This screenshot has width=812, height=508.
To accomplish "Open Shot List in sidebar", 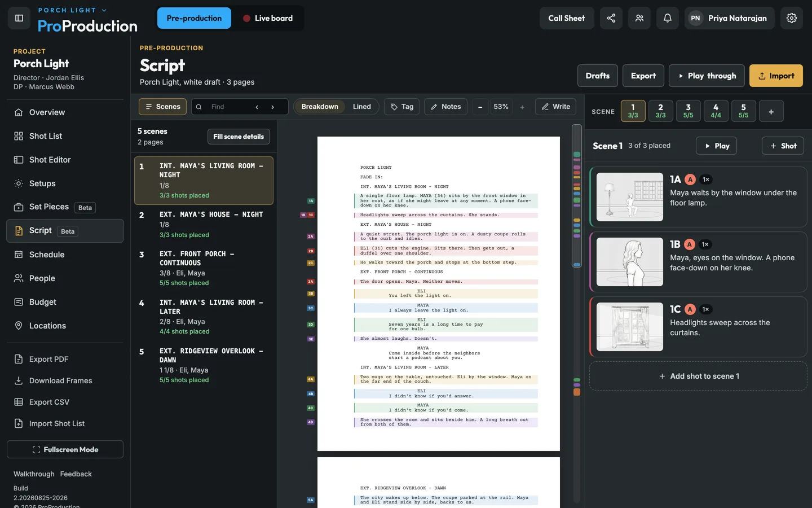I will (x=65, y=136).
